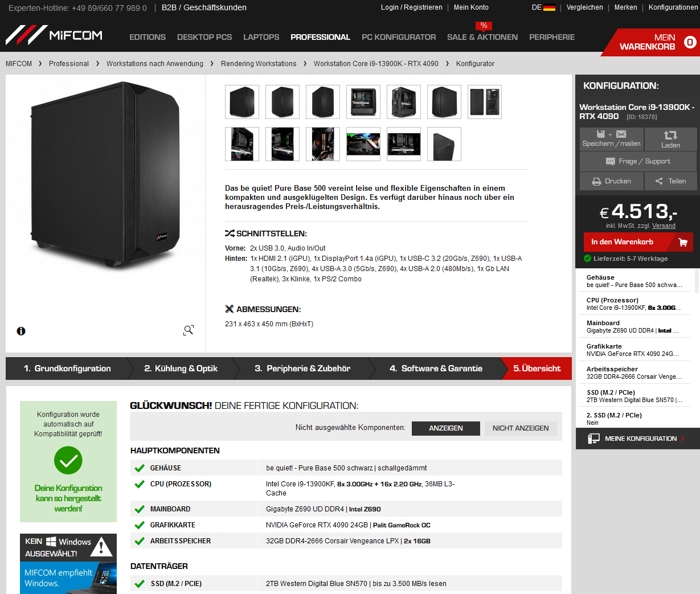
Task: Click the Speichern / mailen disk icon button
Action: pos(611,139)
